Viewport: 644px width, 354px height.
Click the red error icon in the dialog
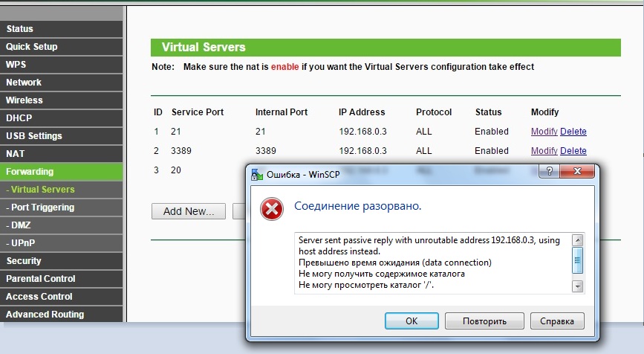(x=271, y=209)
